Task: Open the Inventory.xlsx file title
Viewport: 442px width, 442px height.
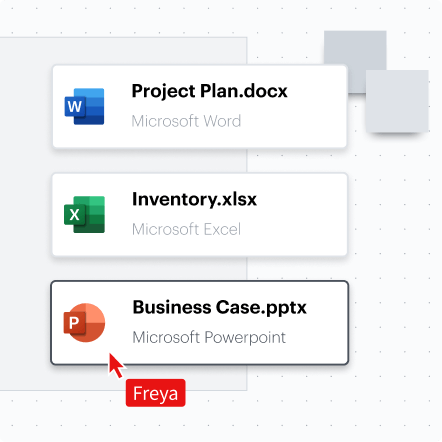Action: coord(194,199)
